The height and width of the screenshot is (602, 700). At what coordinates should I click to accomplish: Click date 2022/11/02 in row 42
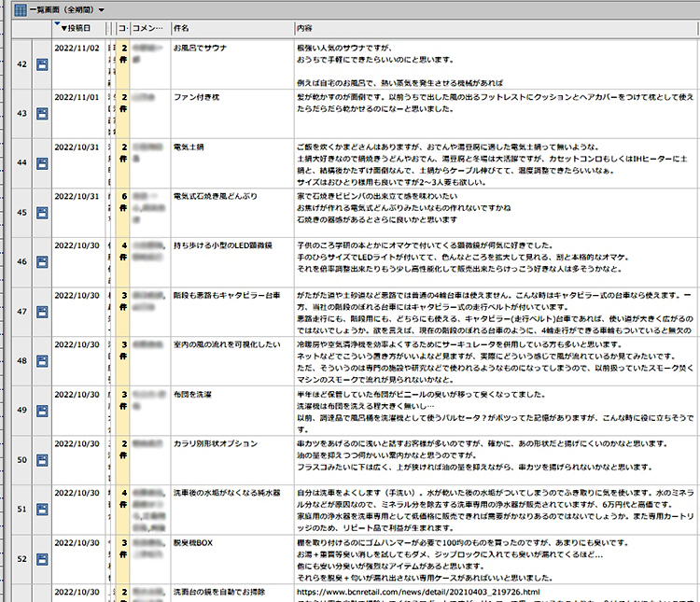pos(77,49)
